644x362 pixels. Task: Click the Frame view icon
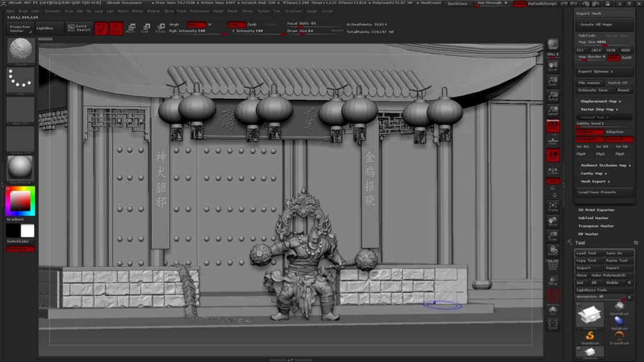(x=553, y=207)
